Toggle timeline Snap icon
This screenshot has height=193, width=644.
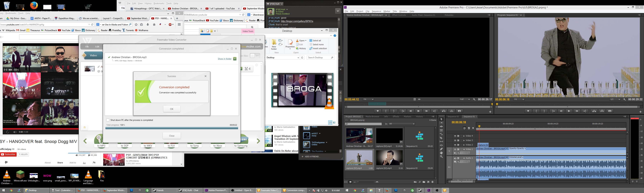(x=465, y=128)
